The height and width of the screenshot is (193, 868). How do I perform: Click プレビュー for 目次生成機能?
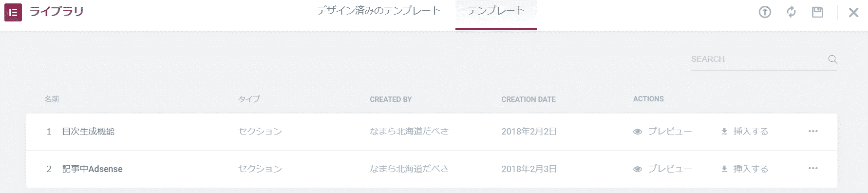click(x=670, y=132)
